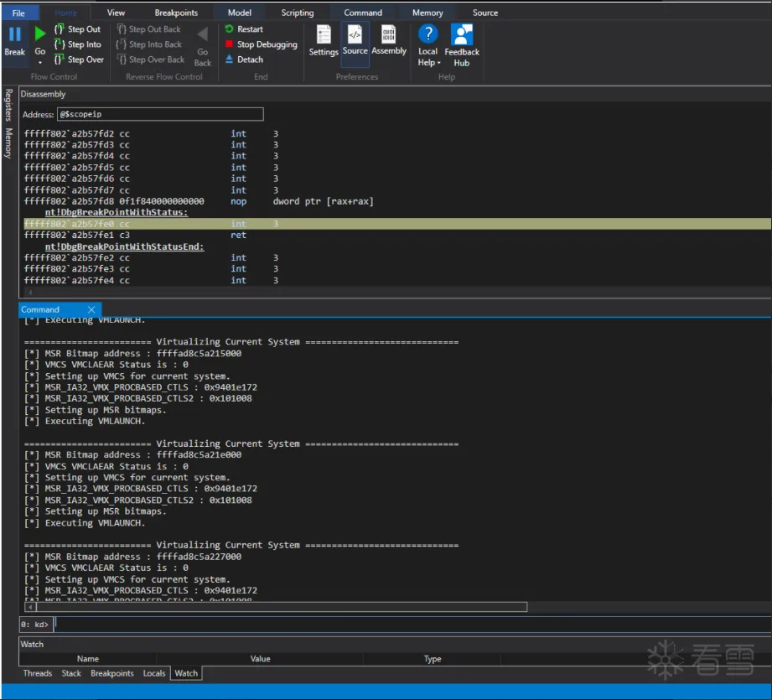Open the File menu
Image resolution: width=772 pixels, height=700 pixels.
pos(18,13)
